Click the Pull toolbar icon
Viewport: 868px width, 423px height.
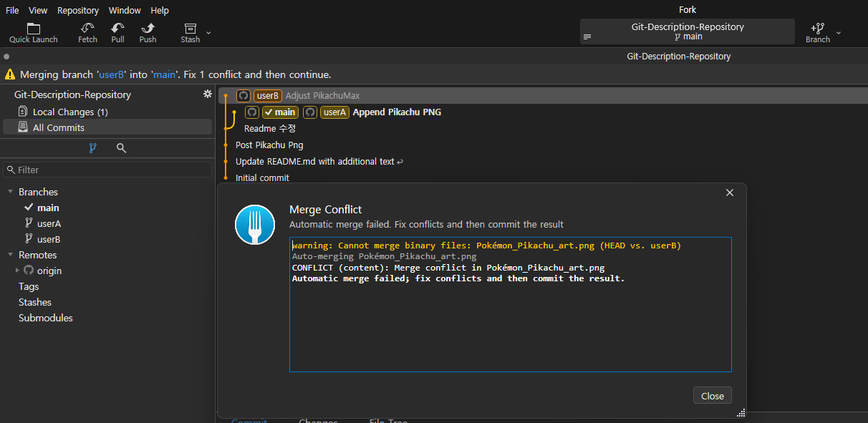point(117,29)
